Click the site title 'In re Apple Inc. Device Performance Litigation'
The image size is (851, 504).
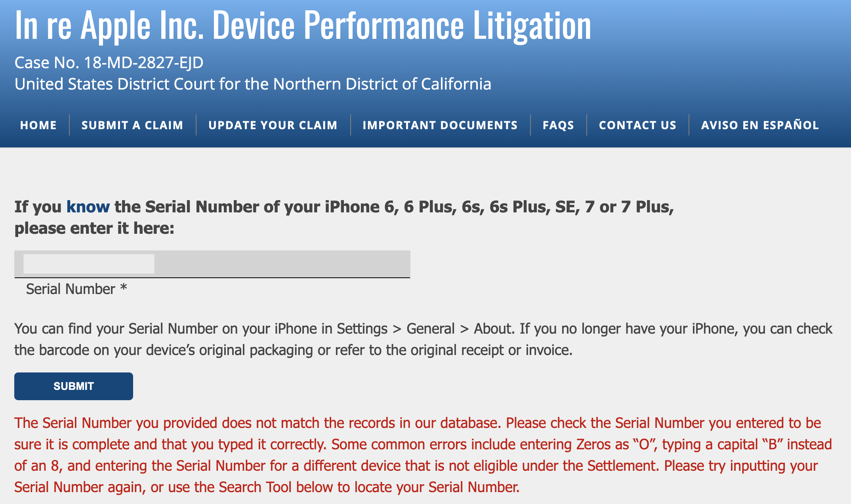tap(303, 26)
